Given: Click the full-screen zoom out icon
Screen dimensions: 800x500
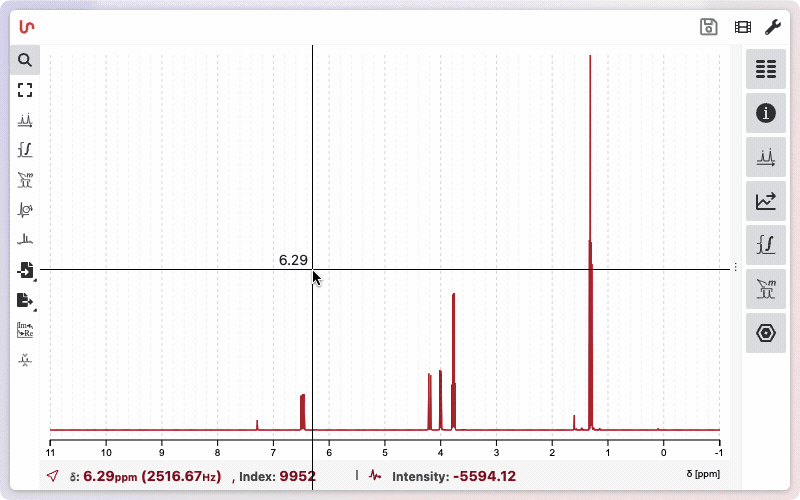Looking at the screenshot, I should 25,90.
